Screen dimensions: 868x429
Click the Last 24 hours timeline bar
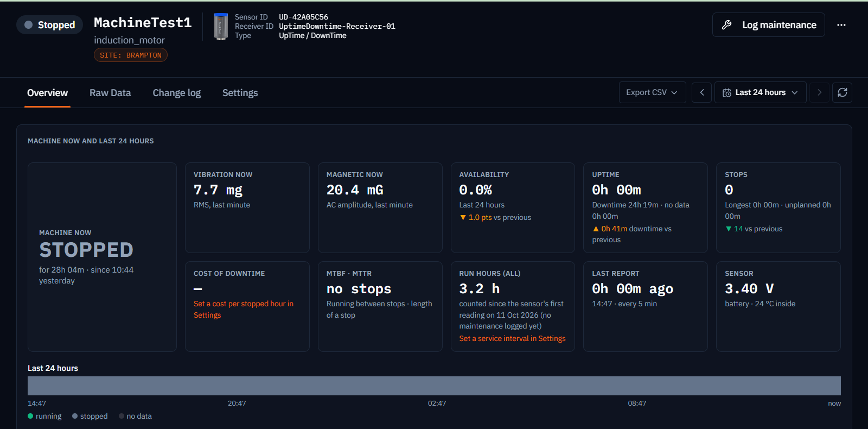tap(434, 386)
